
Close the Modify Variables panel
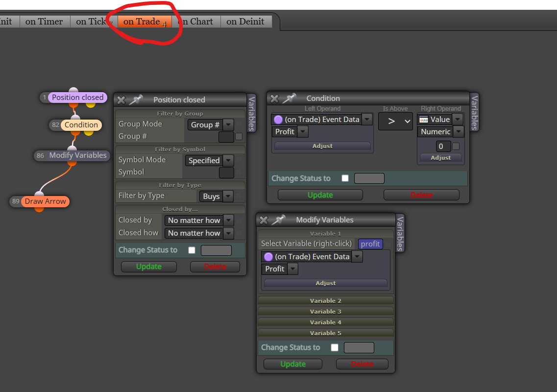[264, 220]
